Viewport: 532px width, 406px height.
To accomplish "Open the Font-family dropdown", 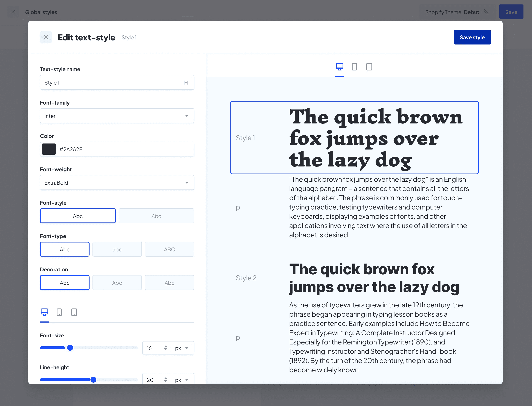I will pyautogui.click(x=117, y=116).
